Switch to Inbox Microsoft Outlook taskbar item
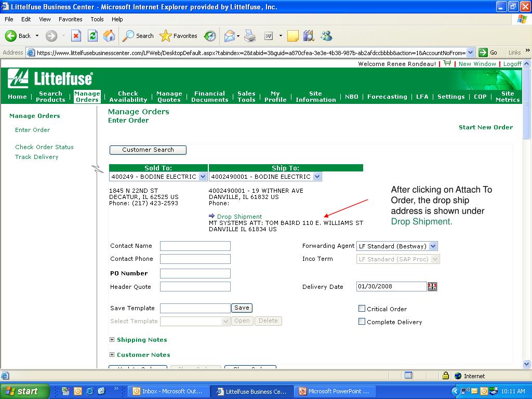This screenshot has height=399, width=532. click(x=168, y=391)
